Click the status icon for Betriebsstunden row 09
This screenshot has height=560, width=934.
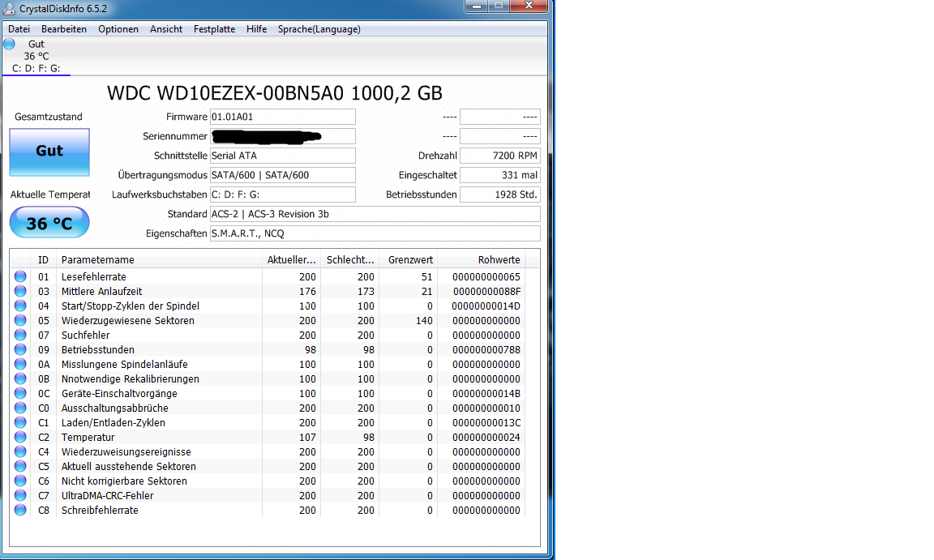[20, 349]
